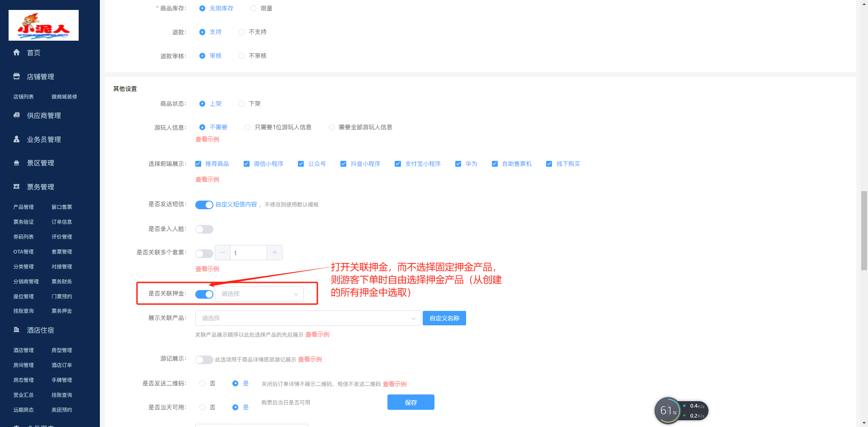This screenshot has width=868, height=427.
Task: Click the 自定义名称 button
Action: 444,318
